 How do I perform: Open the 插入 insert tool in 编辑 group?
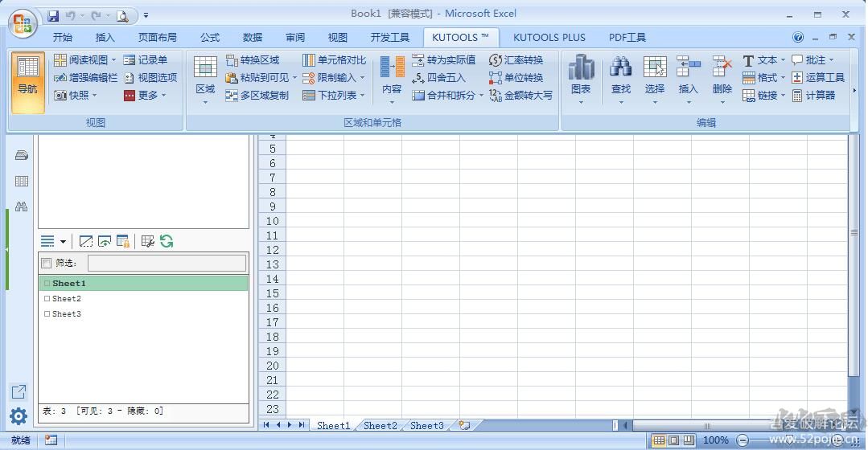688,80
